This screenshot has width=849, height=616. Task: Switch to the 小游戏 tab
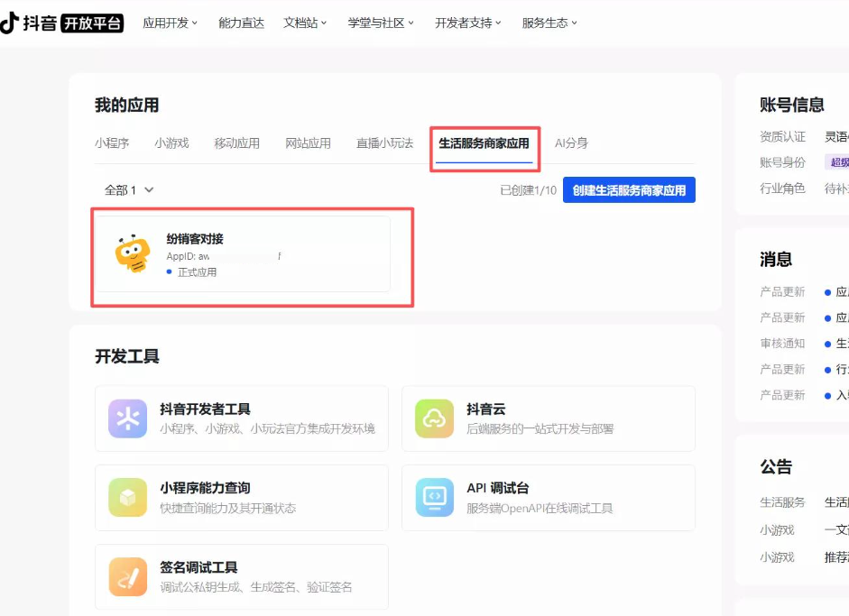(171, 143)
